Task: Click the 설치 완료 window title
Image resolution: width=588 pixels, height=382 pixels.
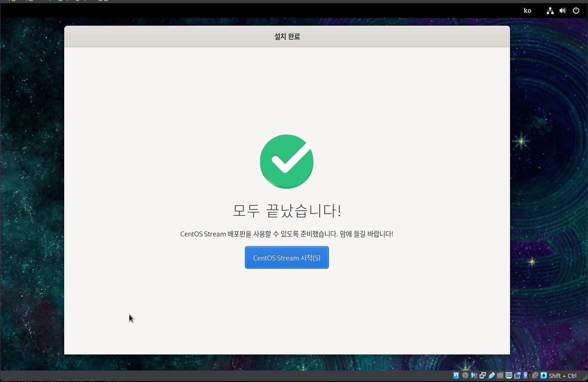Action: (x=287, y=37)
